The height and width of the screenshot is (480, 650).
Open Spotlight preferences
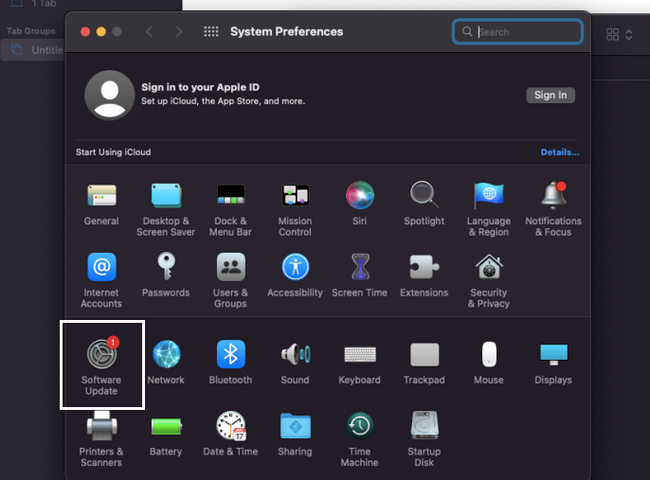pos(424,204)
